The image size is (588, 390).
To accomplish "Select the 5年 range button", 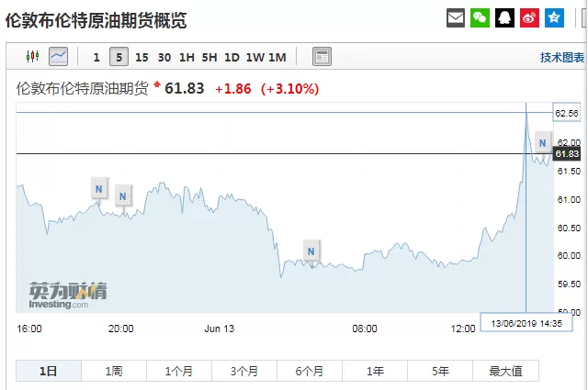I will pos(440,371).
